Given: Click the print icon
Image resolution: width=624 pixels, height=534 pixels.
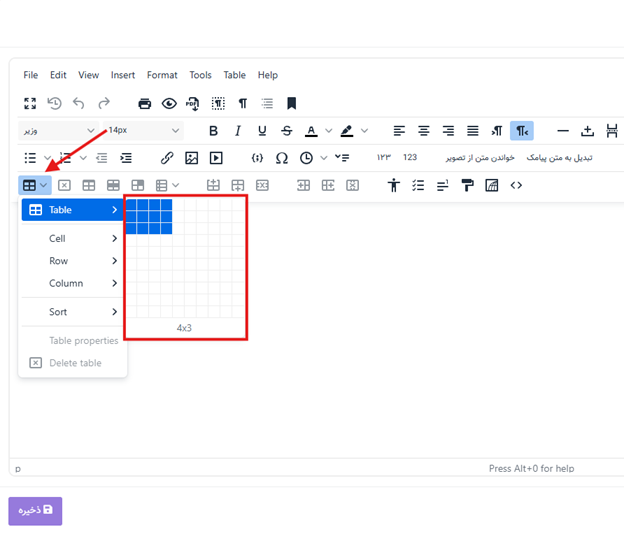Looking at the screenshot, I should tap(144, 103).
